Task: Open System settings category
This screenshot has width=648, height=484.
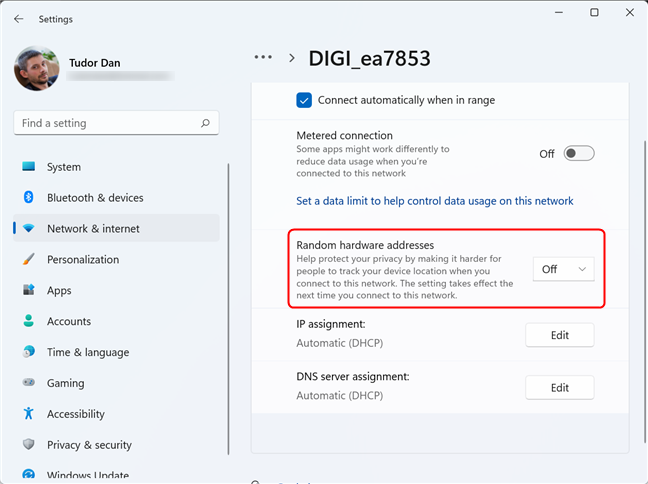Action: tap(117, 167)
